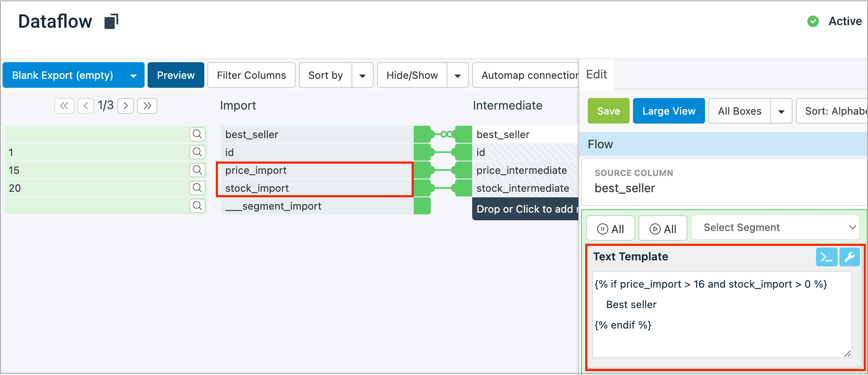Click the pause All button

pos(610,229)
